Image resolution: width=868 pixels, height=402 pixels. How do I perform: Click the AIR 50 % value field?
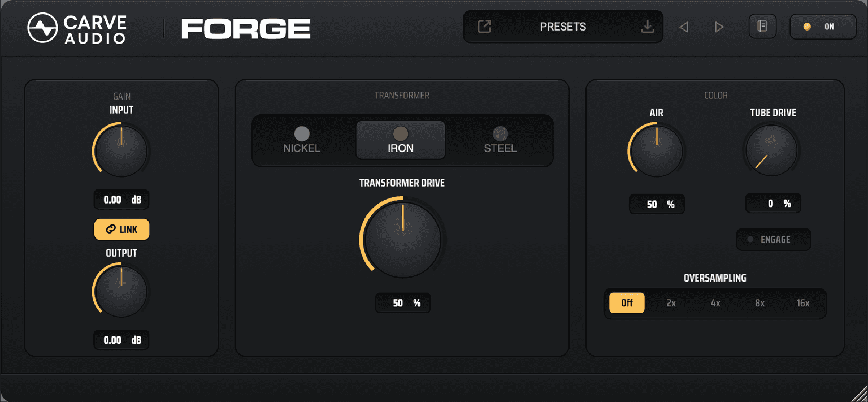coord(657,204)
